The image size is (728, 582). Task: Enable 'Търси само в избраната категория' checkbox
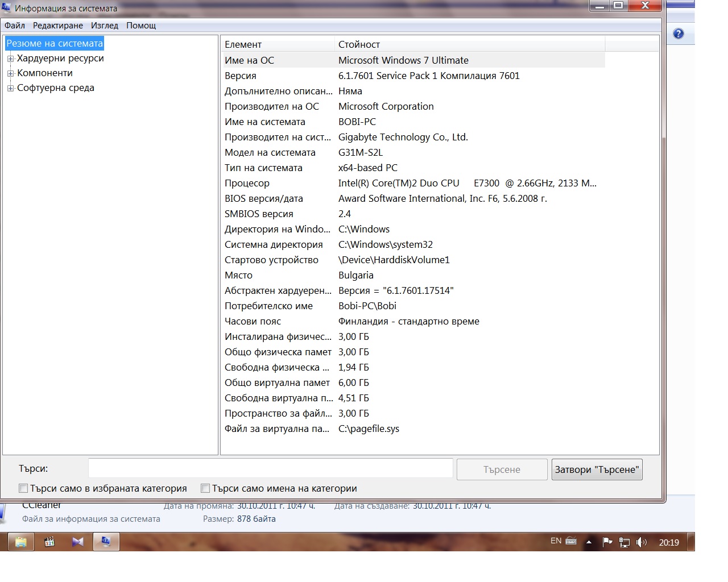coord(23,488)
